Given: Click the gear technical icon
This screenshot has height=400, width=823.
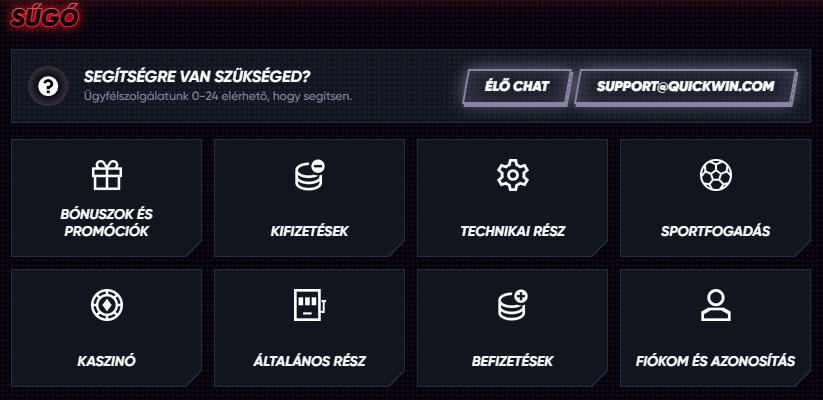Looking at the screenshot, I should click(x=512, y=176).
